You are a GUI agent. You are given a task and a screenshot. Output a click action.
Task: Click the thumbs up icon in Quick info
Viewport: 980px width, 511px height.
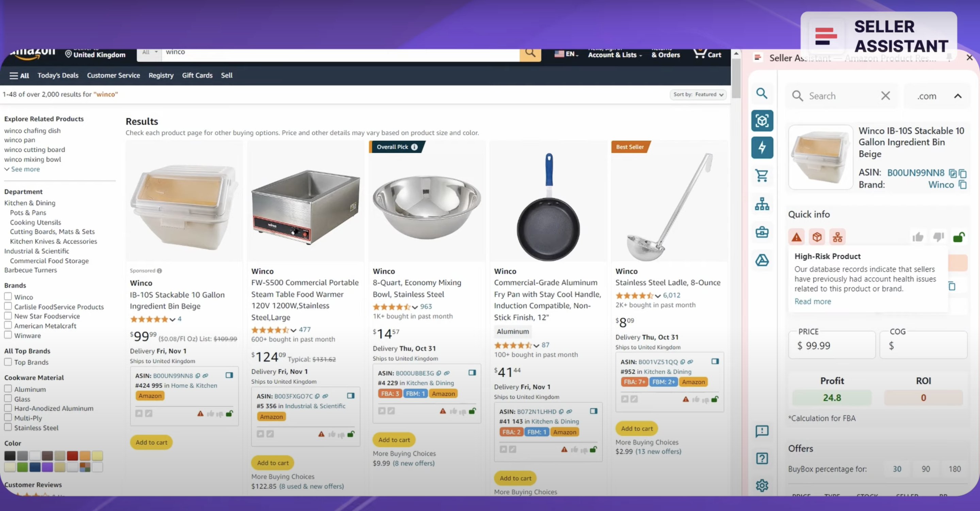pyautogui.click(x=918, y=237)
